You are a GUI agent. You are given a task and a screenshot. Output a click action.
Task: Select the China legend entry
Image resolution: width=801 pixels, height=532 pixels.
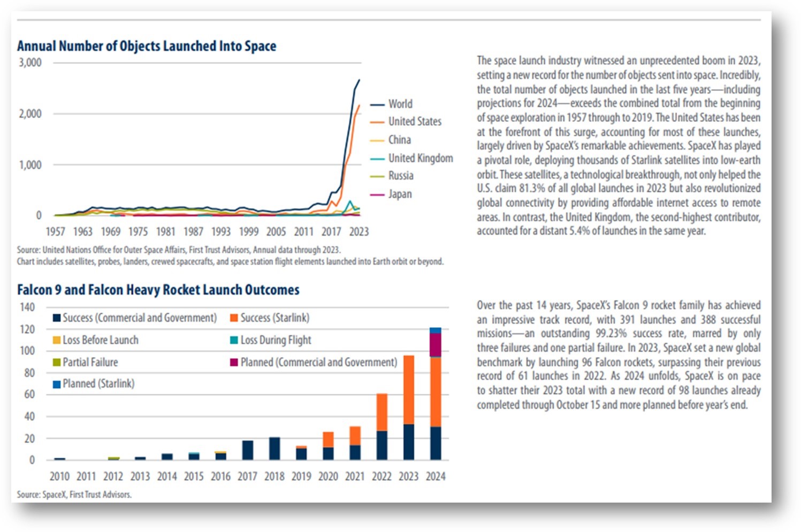tap(391, 140)
